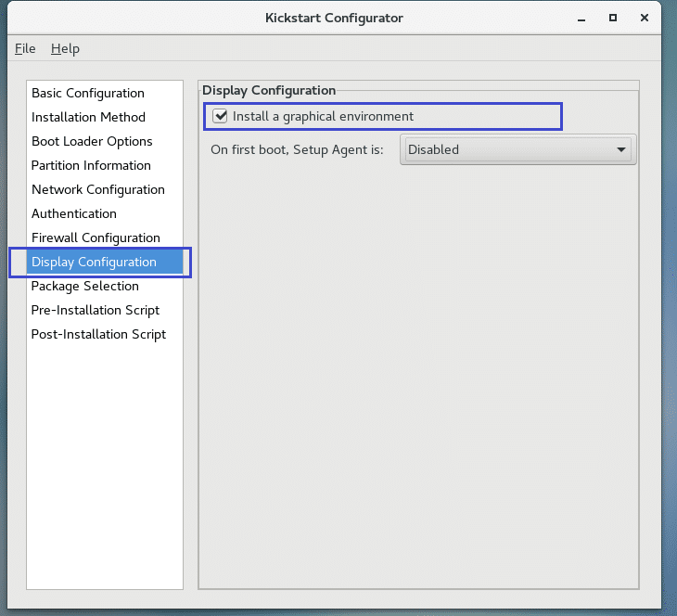This screenshot has width=677, height=616.
Task: Click the empty area below Post-Installation Script
Action: [104, 464]
